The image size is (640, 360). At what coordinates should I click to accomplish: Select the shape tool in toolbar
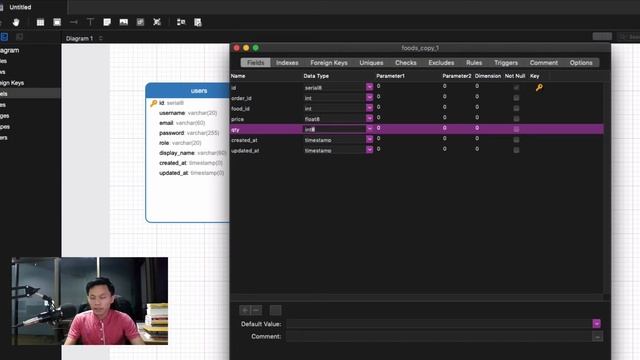[x=140, y=22]
